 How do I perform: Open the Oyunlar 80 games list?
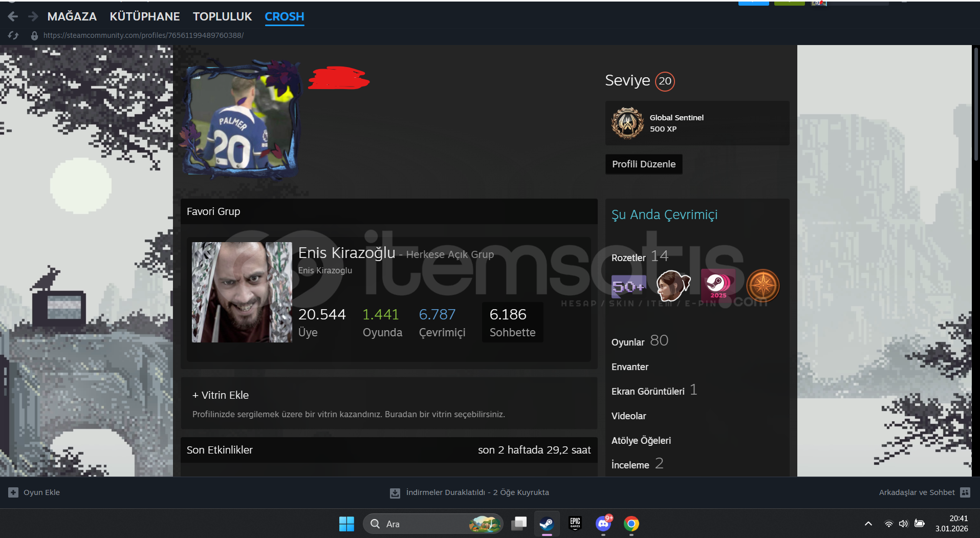tap(640, 341)
